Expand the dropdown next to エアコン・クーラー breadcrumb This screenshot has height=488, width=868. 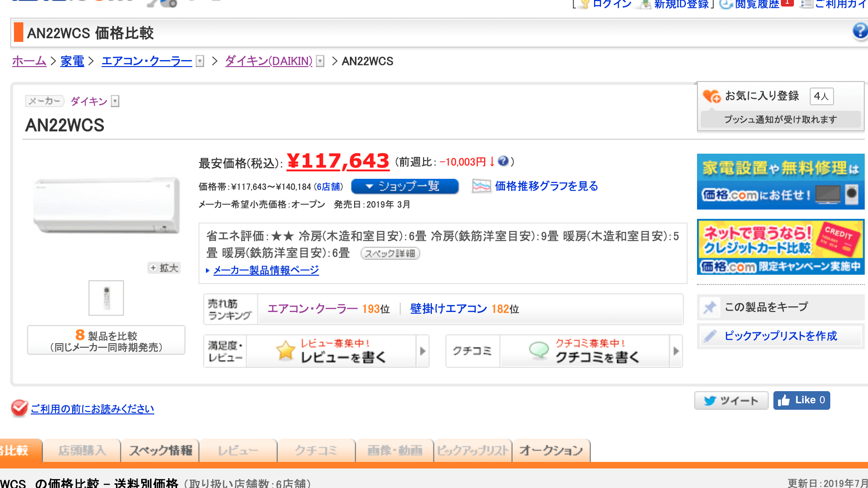tap(199, 61)
